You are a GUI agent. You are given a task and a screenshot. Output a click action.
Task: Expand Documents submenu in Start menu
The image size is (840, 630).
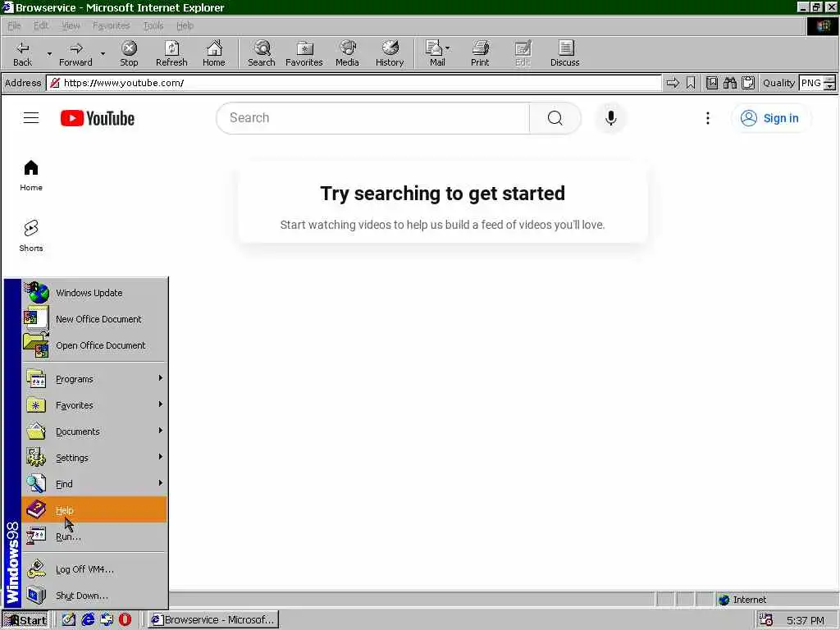point(94,431)
